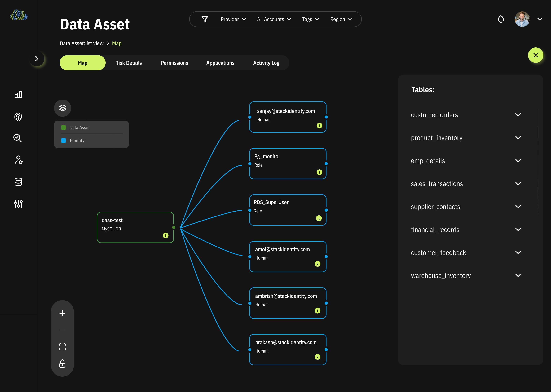Image resolution: width=551 pixels, height=392 pixels.
Task: Go back to Data Asset:list view breadcrumb
Action: click(x=82, y=43)
